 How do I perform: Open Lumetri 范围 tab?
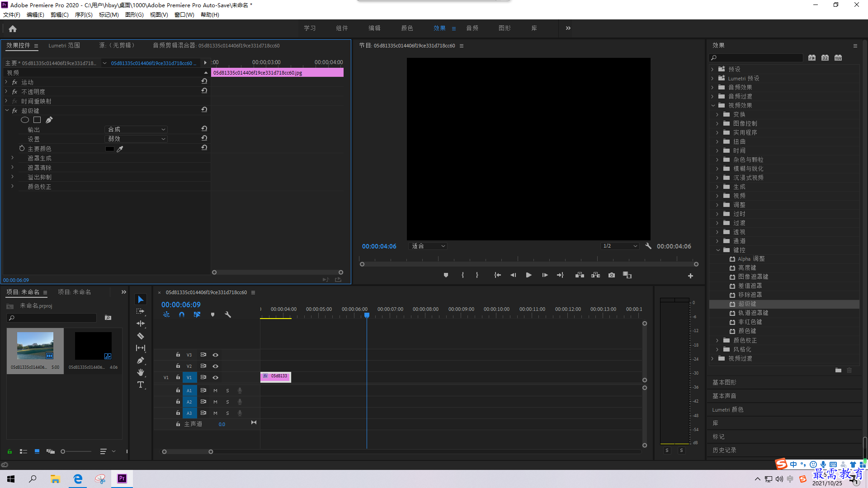64,45
